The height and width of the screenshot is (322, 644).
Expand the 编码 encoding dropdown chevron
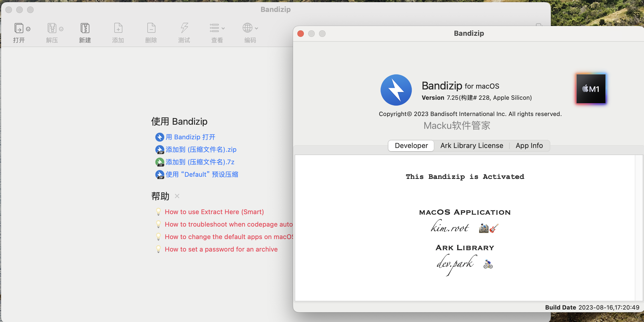click(x=256, y=28)
